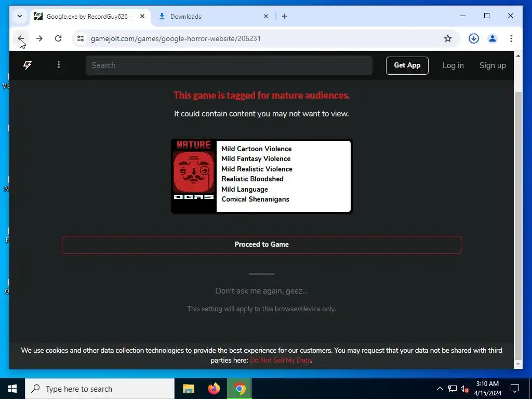Click the scrollbar down arrow
This screenshot has width=532, height=399.
click(x=518, y=364)
